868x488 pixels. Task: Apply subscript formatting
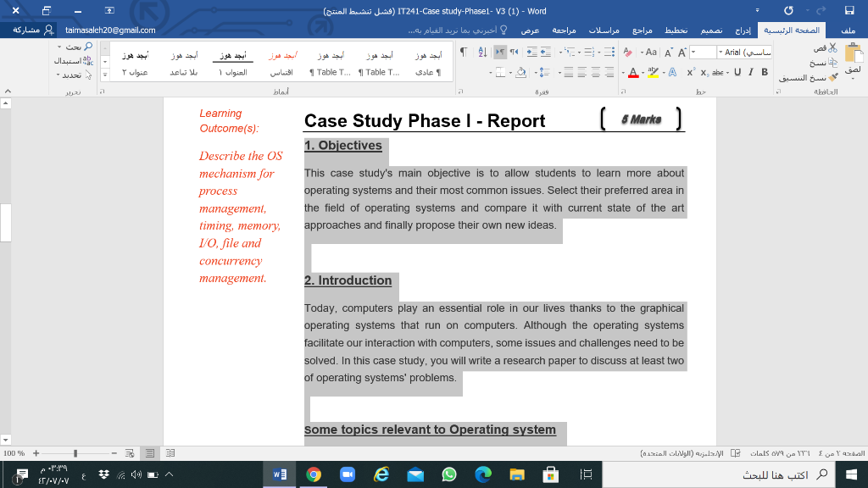coord(704,72)
